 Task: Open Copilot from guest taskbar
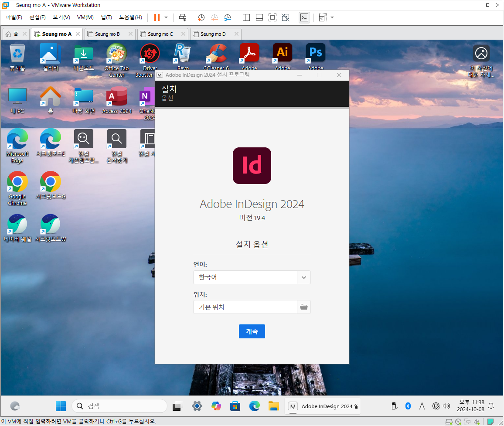(216, 406)
